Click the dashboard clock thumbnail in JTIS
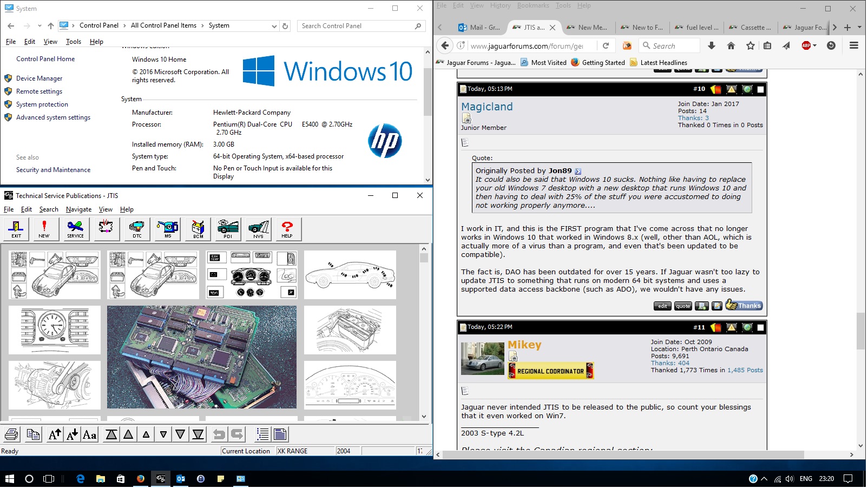Screen dimensions: 868x488 point(55,330)
